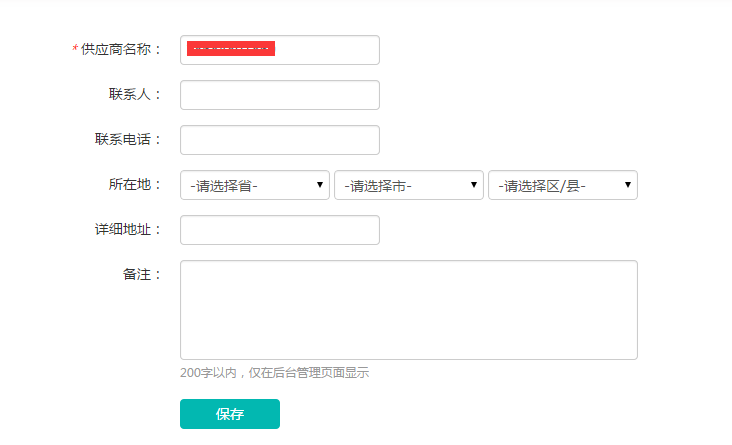Image resolution: width=732 pixels, height=445 pixels.
Task: Click the arrow icon on province selector
Action: (x=320, y=185)
